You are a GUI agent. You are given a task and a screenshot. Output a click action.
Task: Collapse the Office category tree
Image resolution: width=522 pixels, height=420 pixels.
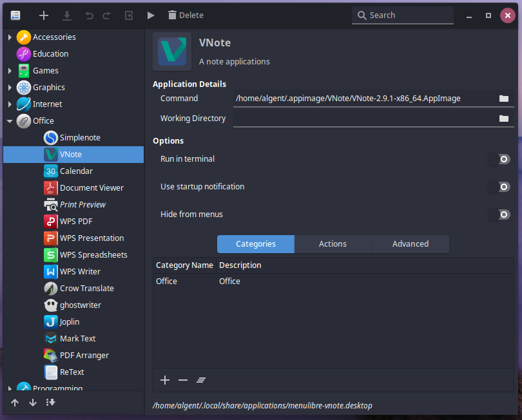pos(10,121)
